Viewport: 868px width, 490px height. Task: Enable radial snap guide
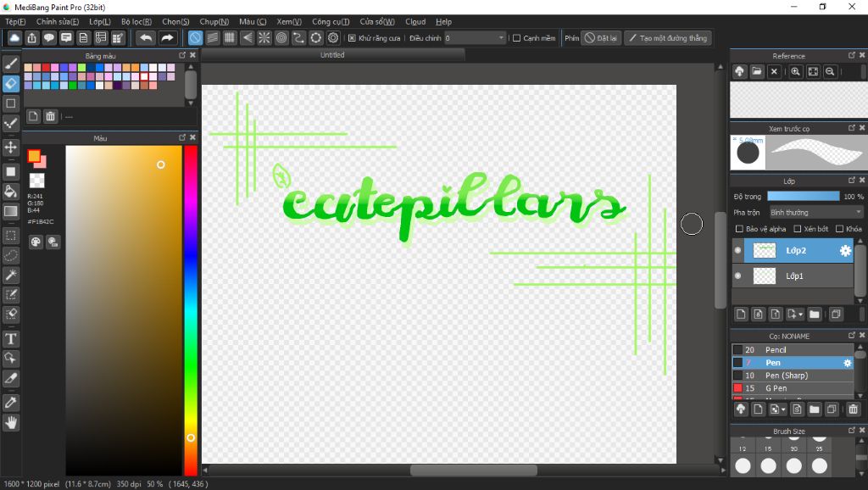[x=264, y=37]
